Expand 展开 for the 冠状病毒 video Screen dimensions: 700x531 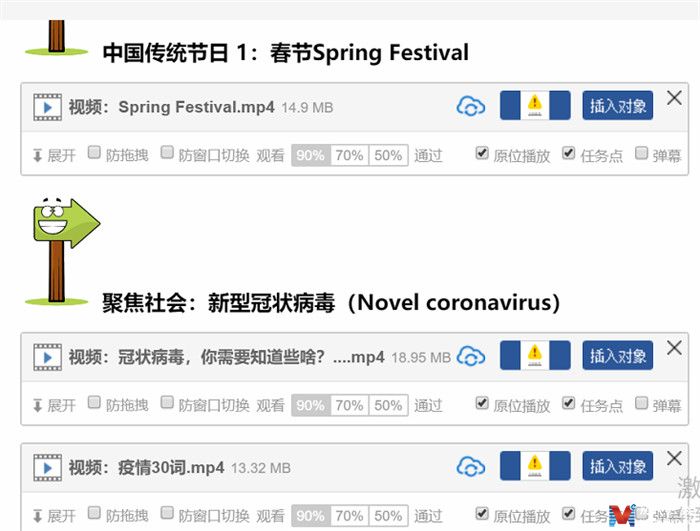[54, 406]
